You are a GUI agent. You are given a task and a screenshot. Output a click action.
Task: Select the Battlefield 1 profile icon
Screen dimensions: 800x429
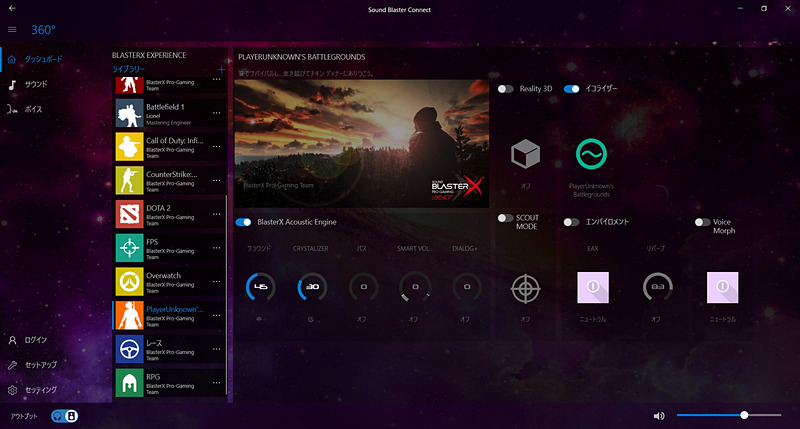pos(129,113)
